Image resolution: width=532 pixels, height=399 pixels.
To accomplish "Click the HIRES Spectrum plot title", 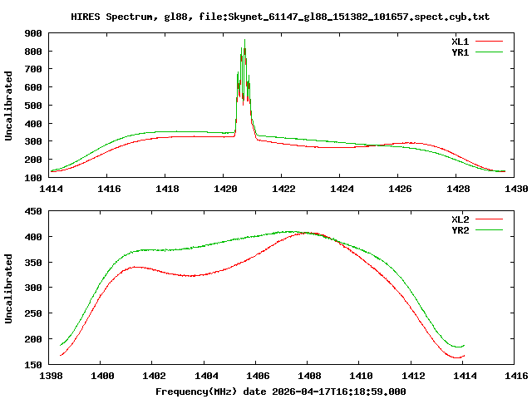I will (x=280, y=17).
